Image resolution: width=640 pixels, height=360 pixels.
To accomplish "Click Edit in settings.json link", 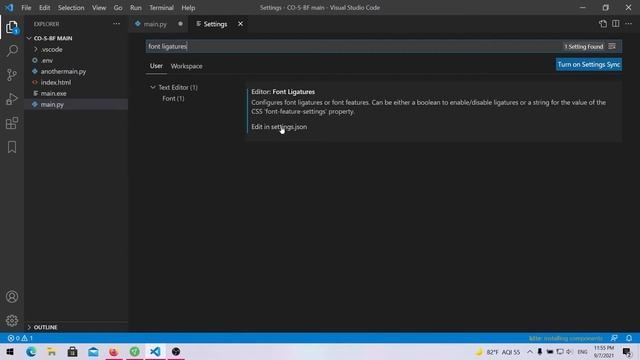I will pyautogui.click(x=279, y=127).
